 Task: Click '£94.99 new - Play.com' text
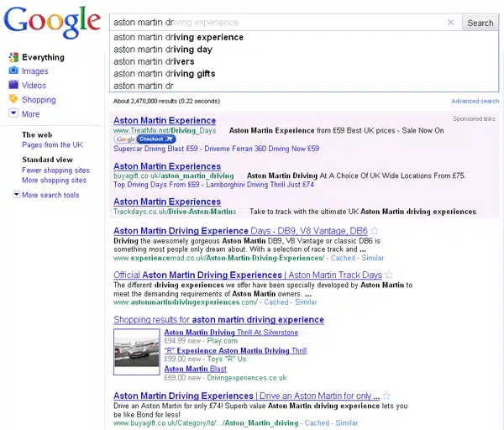[x=201, y=341]
